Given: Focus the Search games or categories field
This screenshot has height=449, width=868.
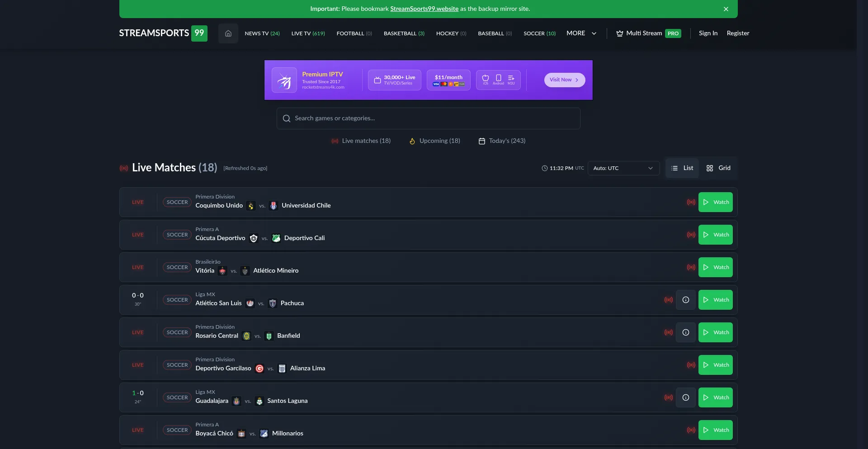Looking at the screenshot, I should 428,118.
